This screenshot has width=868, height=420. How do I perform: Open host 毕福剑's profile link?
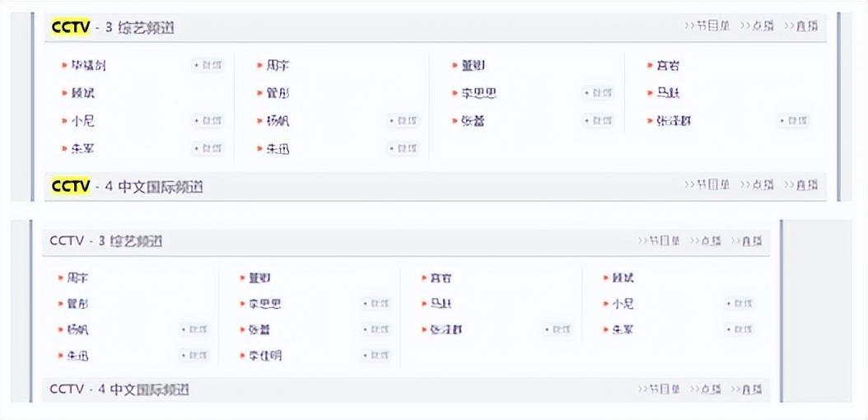pos(88,65)
